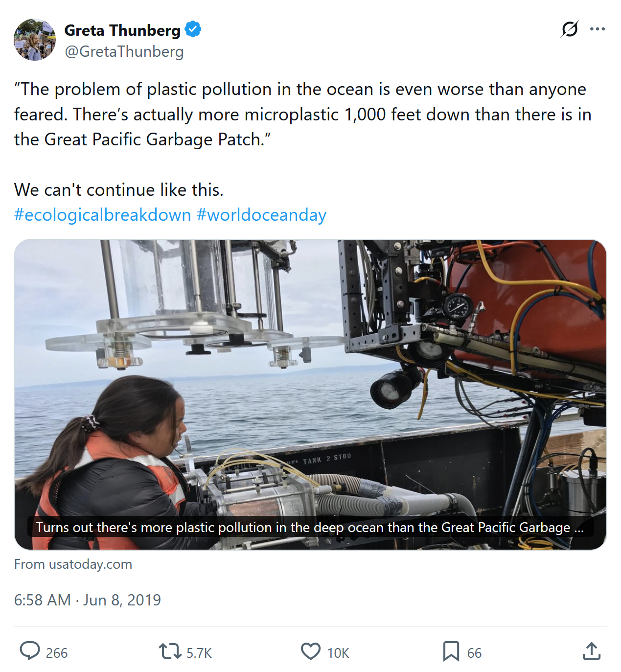Click the @GretaThunberg handle

coord(124,51)
